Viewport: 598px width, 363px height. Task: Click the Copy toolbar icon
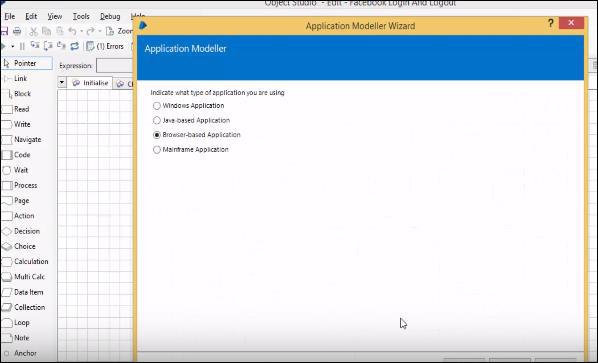pos(47,31)
